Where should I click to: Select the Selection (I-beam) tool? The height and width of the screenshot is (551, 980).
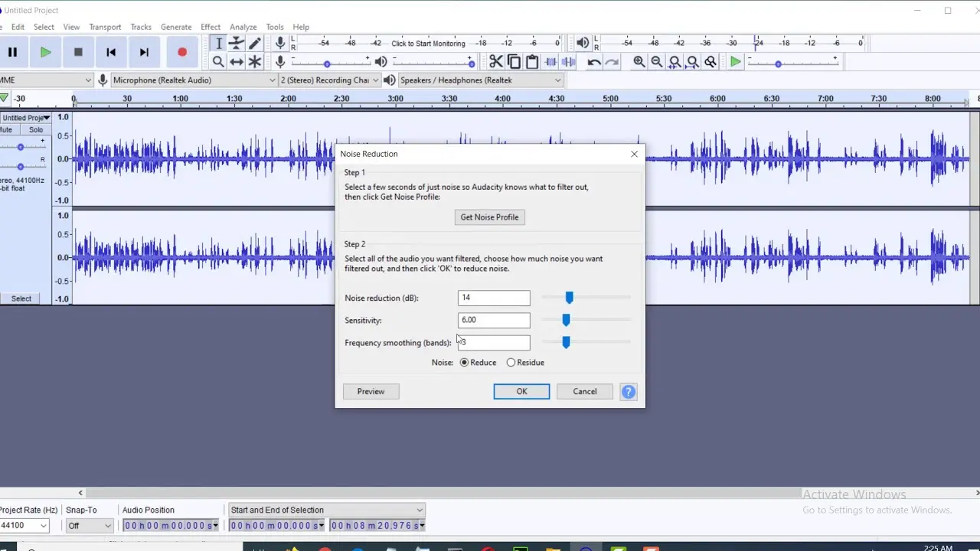[x=218, y=44]
